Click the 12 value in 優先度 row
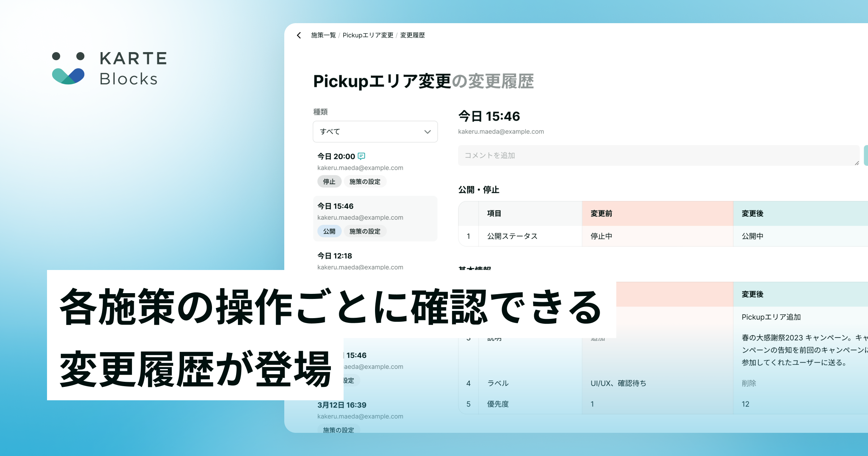Image resolution: width=868 pixels, height=456 pixels. click(745, 404)
